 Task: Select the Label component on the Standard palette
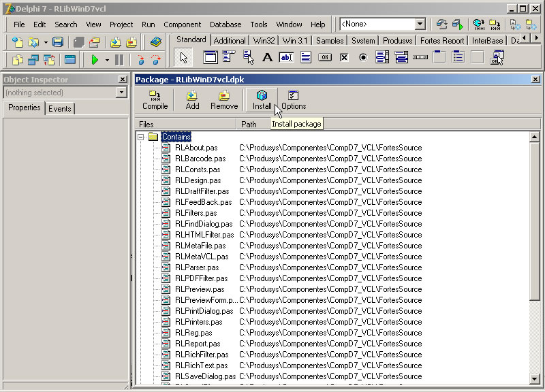[x=267, y=57]
